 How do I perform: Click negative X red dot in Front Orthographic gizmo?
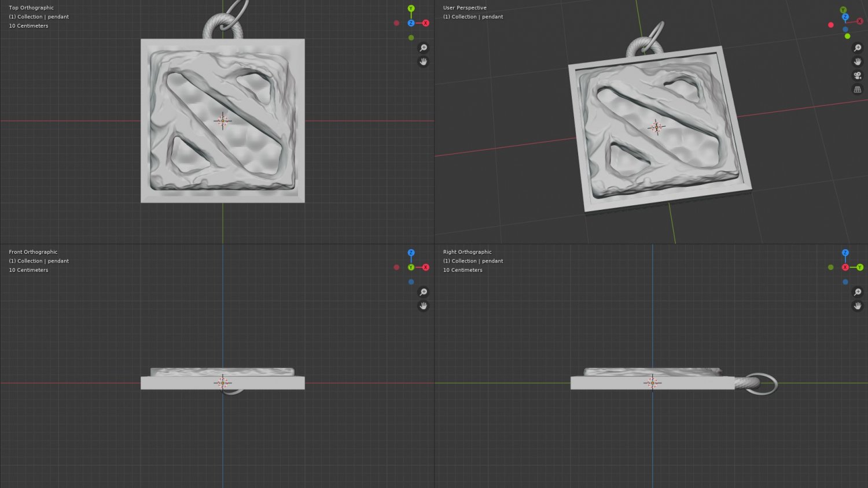click(x=396, y=267)
